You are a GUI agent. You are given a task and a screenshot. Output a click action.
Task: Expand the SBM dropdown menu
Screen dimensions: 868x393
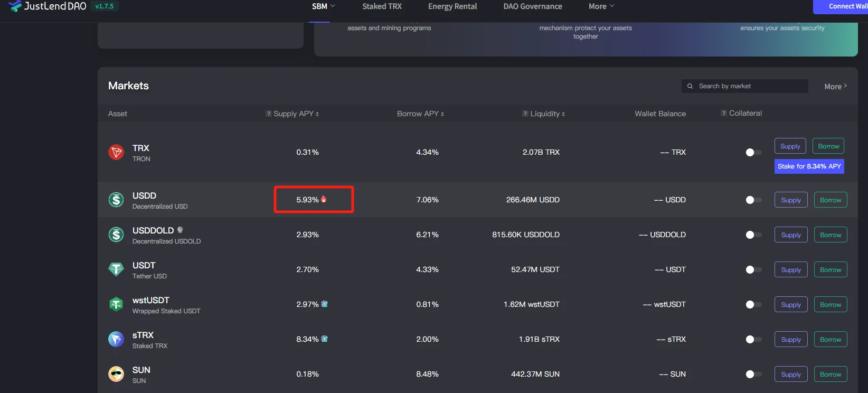coord(323,6)
